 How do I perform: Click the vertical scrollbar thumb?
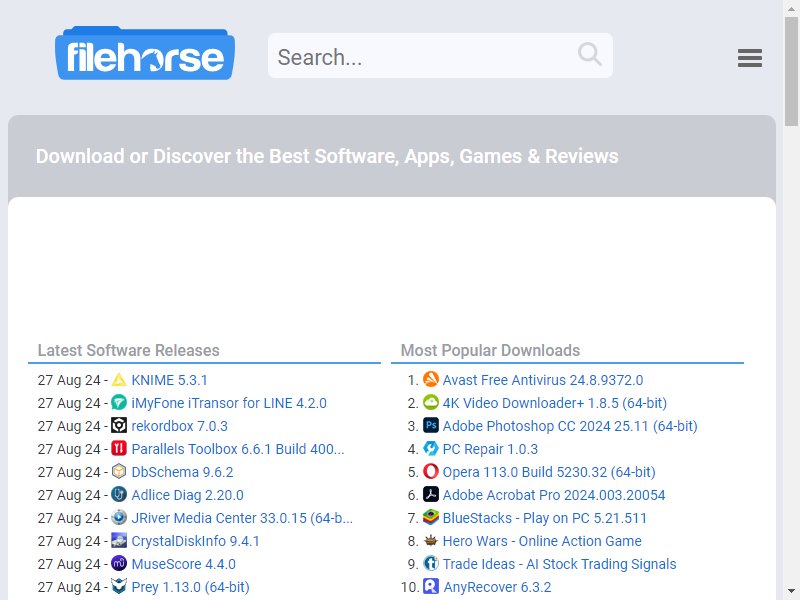[x=791, y=71]
